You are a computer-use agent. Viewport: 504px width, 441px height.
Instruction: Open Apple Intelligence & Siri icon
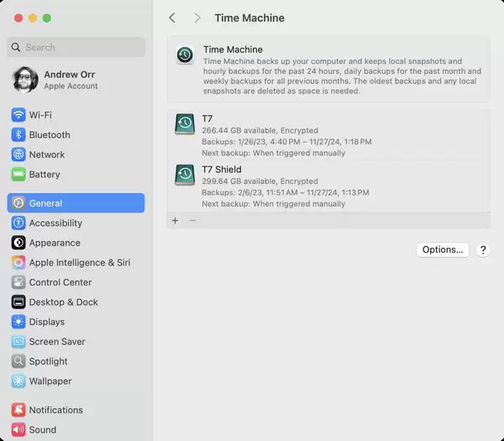point(18,262)
